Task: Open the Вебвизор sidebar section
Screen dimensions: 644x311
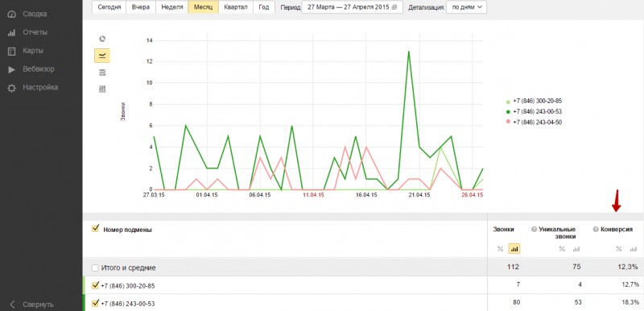Action: 38,69
